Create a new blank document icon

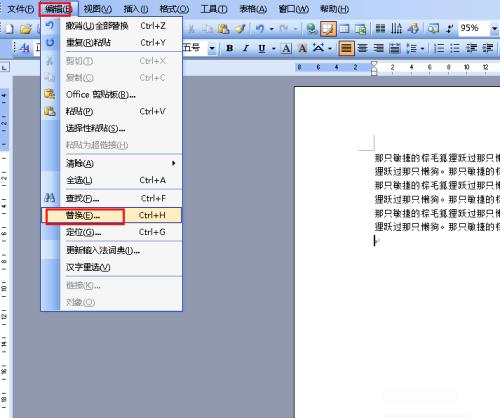[x=9, y=29]
